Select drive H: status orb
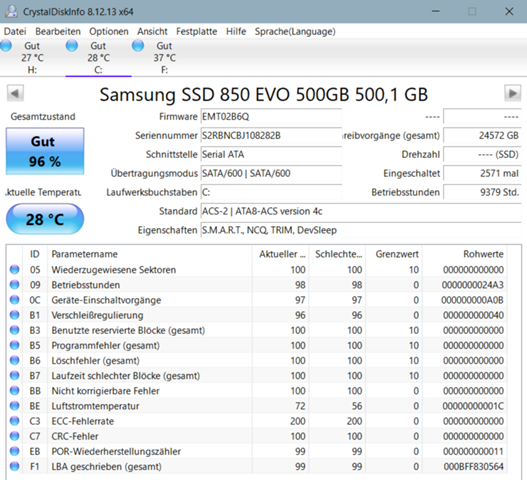 coord(6,45)
